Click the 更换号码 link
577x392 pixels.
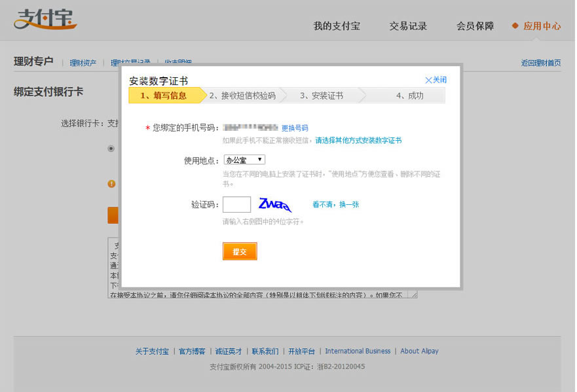[x=295, y=128]
